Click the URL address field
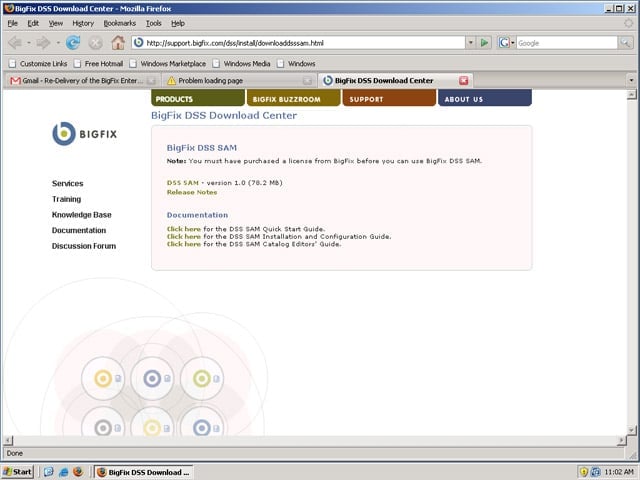 point(304,43)
